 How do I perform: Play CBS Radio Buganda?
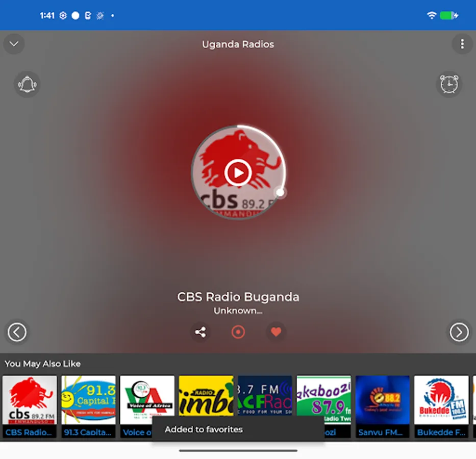(238, 172)
